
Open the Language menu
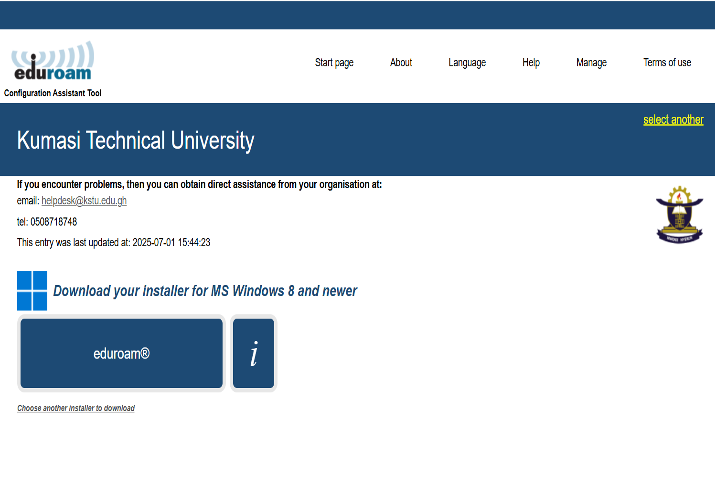pyautogui.click(x=467, y=63)
